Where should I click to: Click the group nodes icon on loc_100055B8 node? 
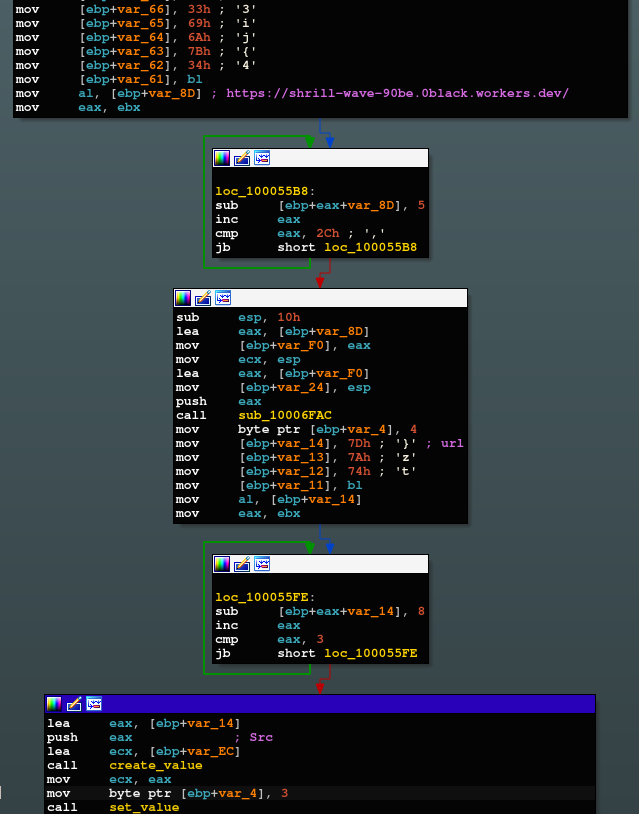click(x=262, y=158)
